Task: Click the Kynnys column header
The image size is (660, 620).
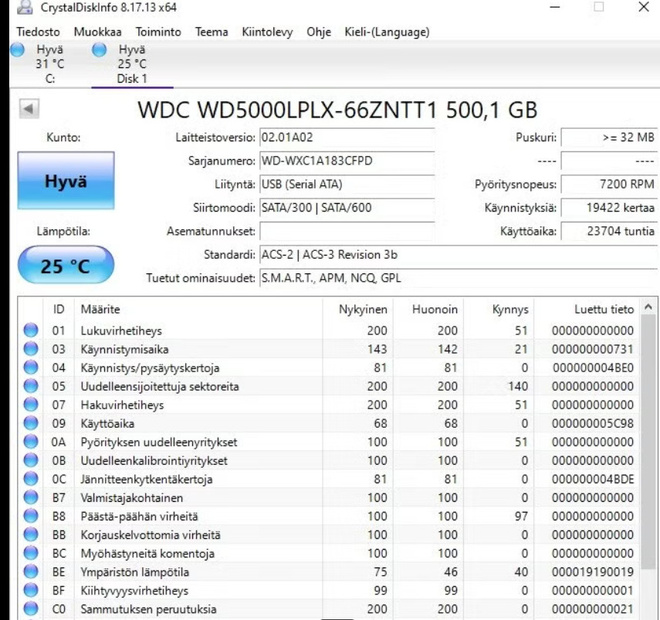Action: coord(499,309)
